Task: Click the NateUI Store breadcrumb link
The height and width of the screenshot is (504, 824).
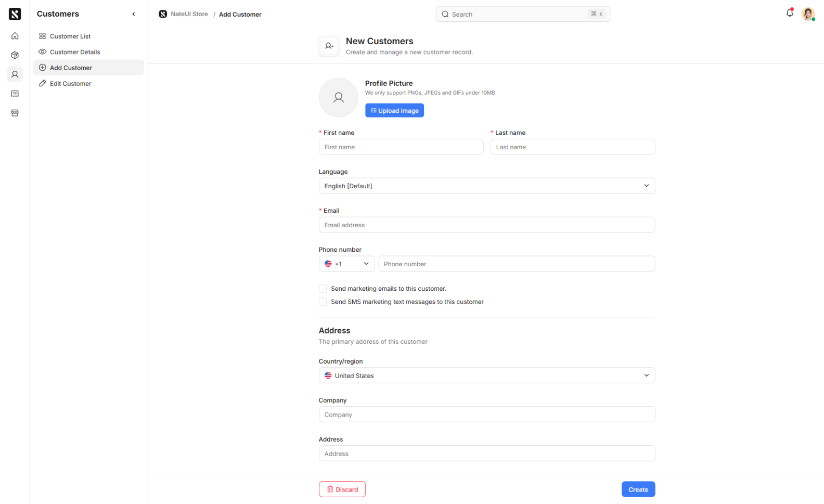Action: 189,14
